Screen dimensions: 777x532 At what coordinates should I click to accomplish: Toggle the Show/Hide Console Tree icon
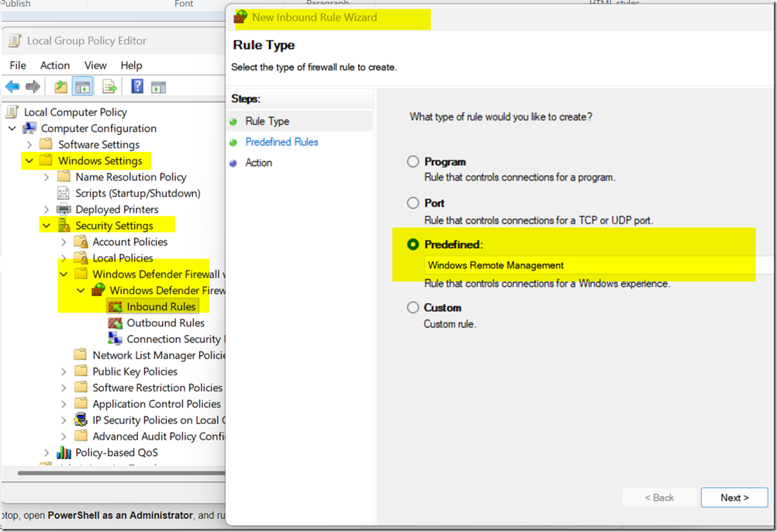pos(82,87)
